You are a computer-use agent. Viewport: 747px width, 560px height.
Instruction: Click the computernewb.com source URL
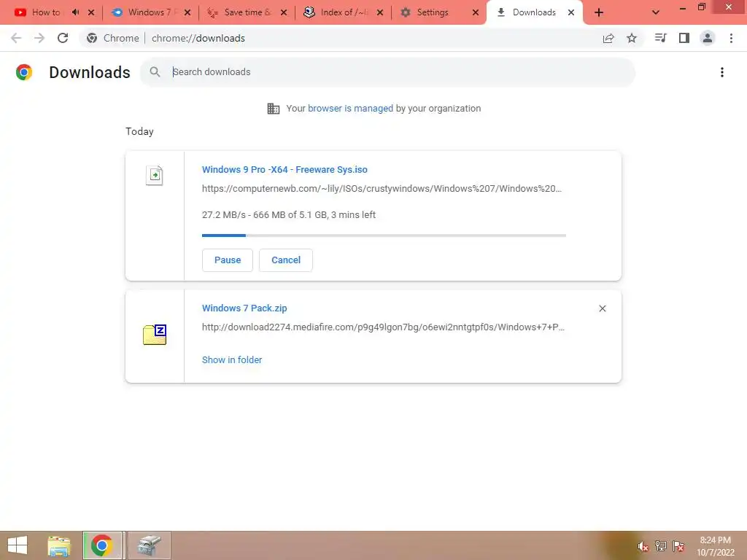pyautogui.click(x=382, y=189)
